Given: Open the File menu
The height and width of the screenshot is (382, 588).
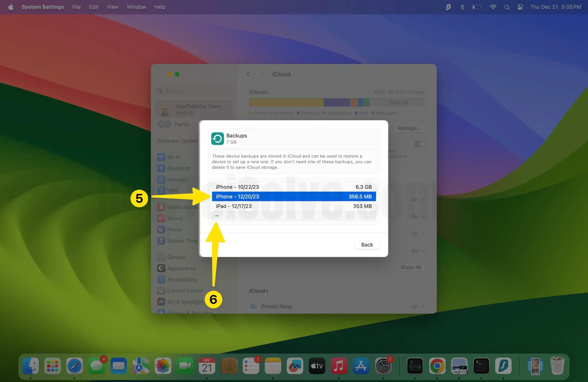Looking at the screenshot, I should tap(76, 7).
